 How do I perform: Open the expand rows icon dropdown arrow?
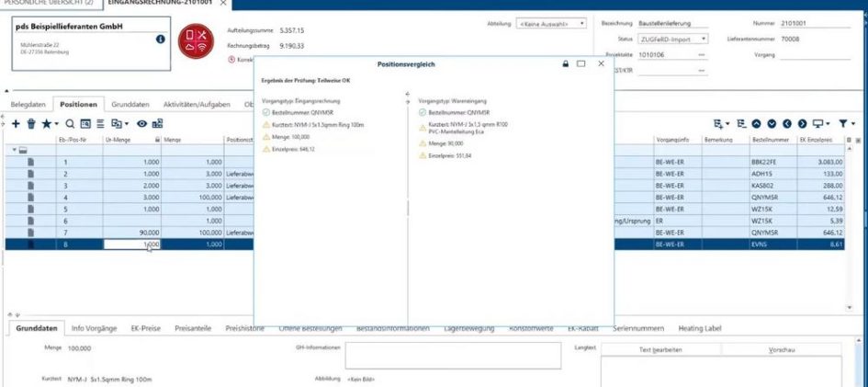pyautogui.click(x=727, y=125)
